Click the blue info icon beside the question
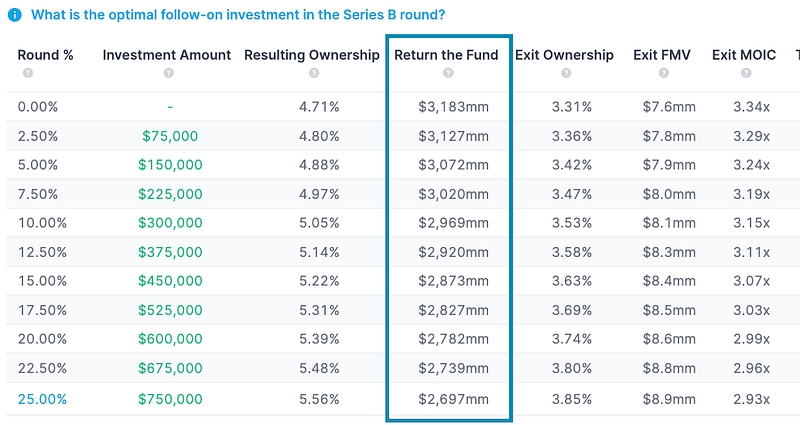 15,16
